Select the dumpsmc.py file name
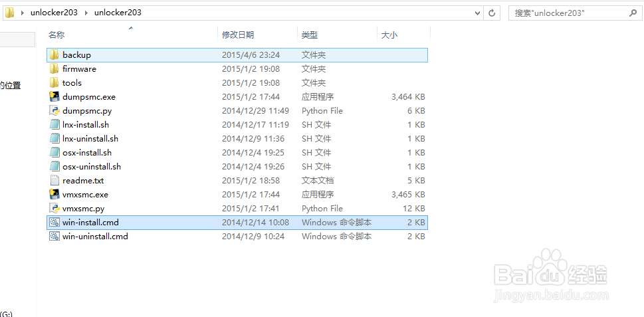644x317 pixels. pos(87,111)
